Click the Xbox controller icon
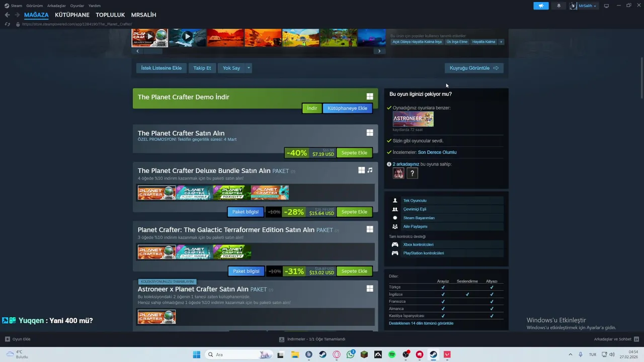 pyautogui.click(x=395, y=244)
